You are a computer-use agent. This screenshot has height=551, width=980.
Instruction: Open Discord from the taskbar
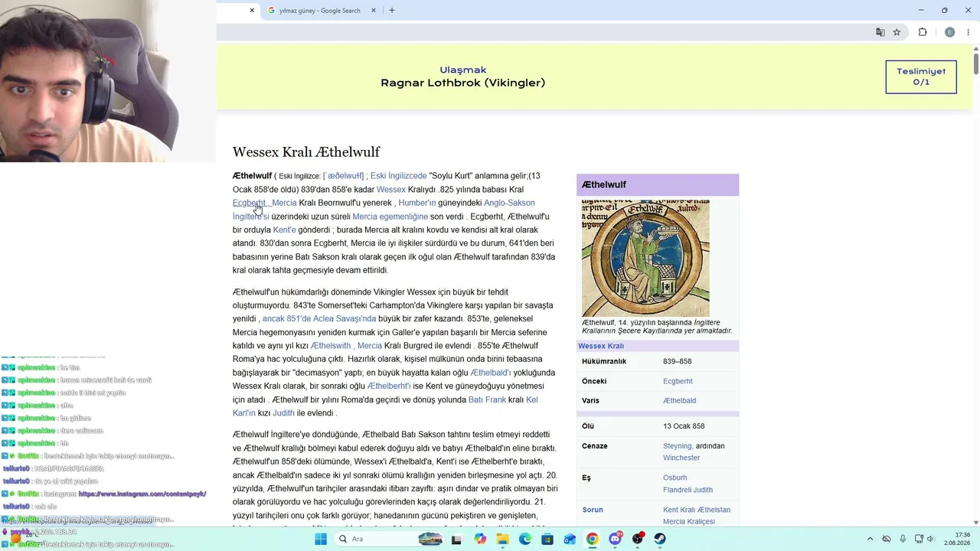point(615,539)
